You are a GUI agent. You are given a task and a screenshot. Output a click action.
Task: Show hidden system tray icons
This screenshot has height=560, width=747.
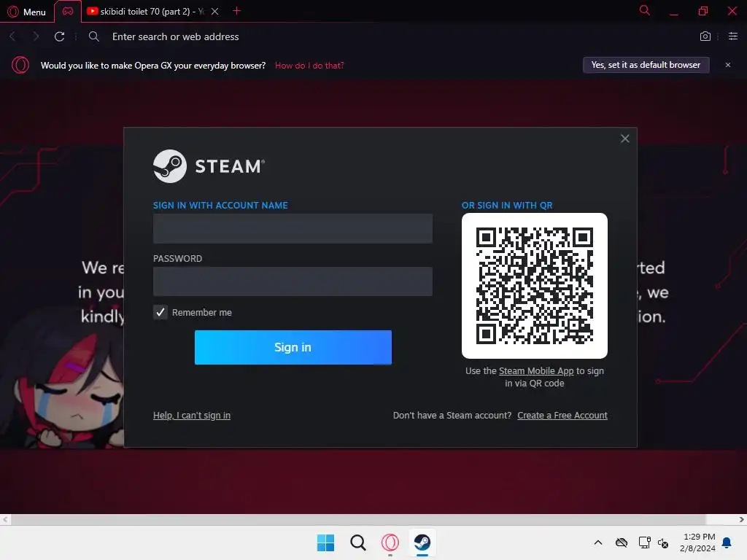click(x=598, y=542)
